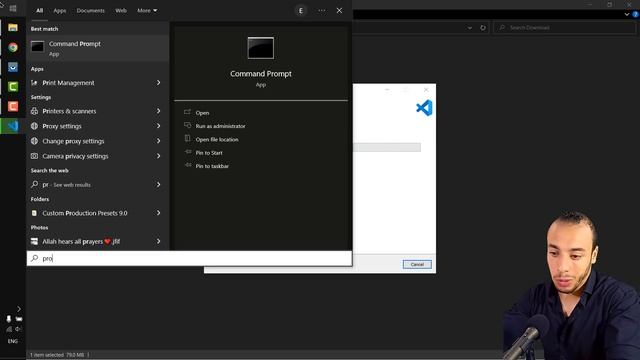Click the taskbar microphone tray icon
Image resolution: width=640 pixels, height=360 pixels.
(9, 319)
